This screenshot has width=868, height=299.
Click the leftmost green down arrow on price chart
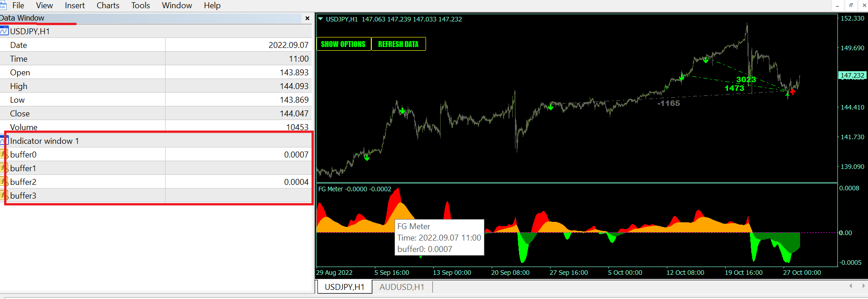click(367, 157)
